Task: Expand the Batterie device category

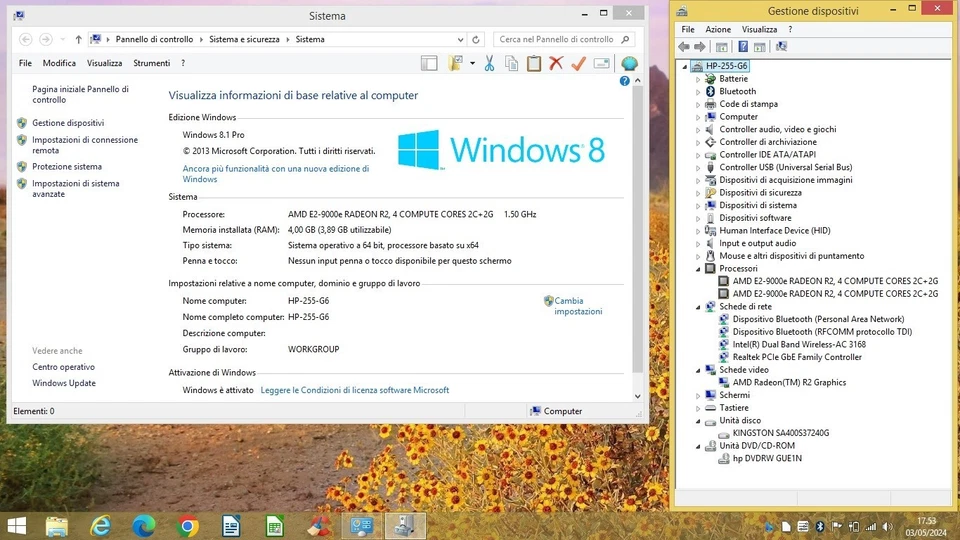Action: click(x=698, y=79)
